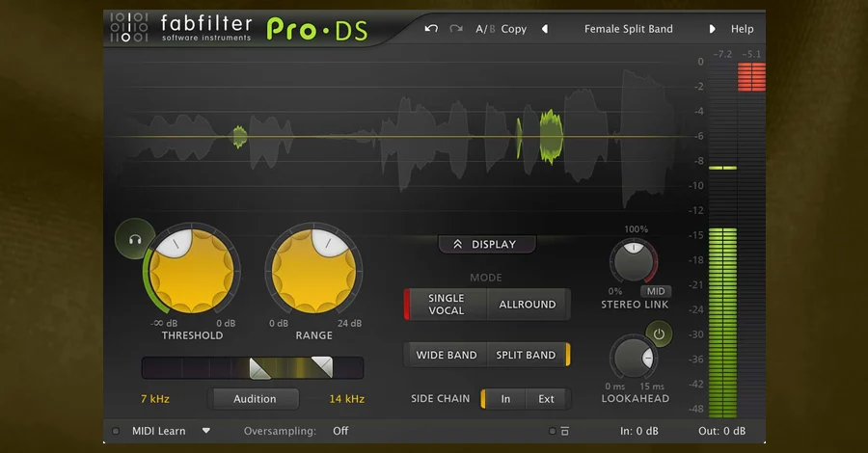Image resolution: width=868 pixels, height=453 pixels.
Task: Click the large highlighted sibilance burst in the waveform
Action: click(x=551, y=137)
